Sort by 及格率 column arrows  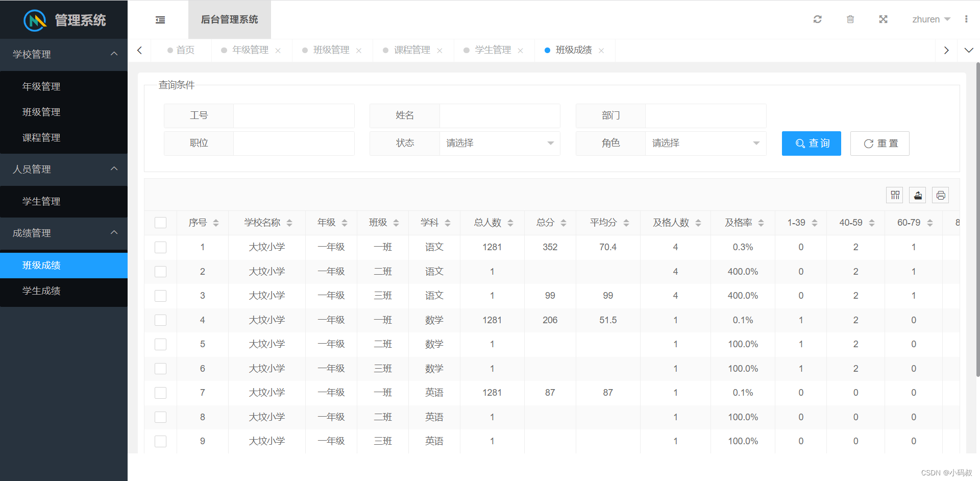pyautogui.click(x=761, y=223)
